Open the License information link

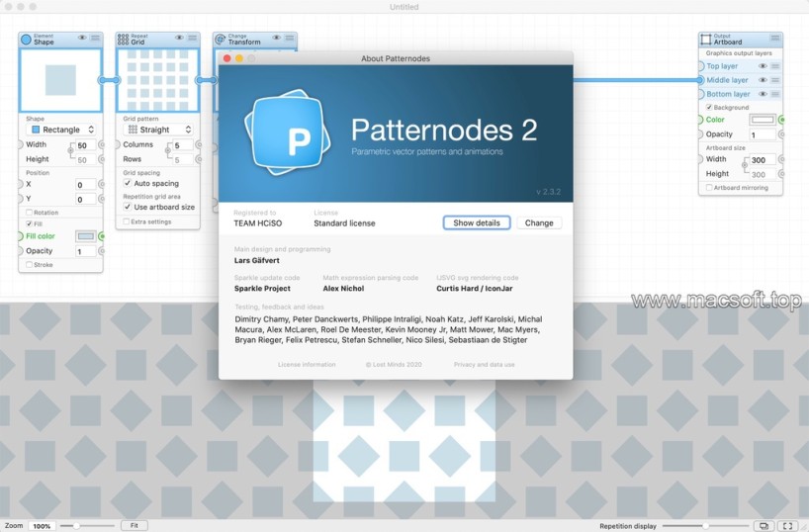tap(306, 365)
